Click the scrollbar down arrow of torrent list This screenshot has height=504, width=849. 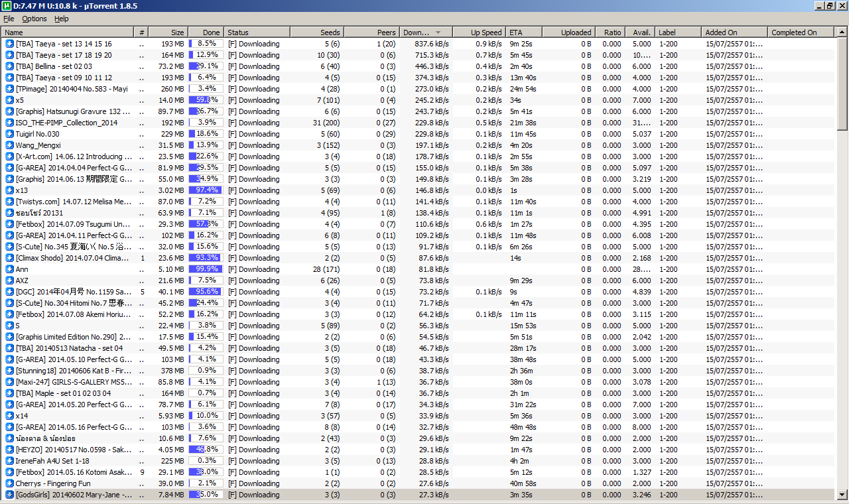[x=842, y=495]
